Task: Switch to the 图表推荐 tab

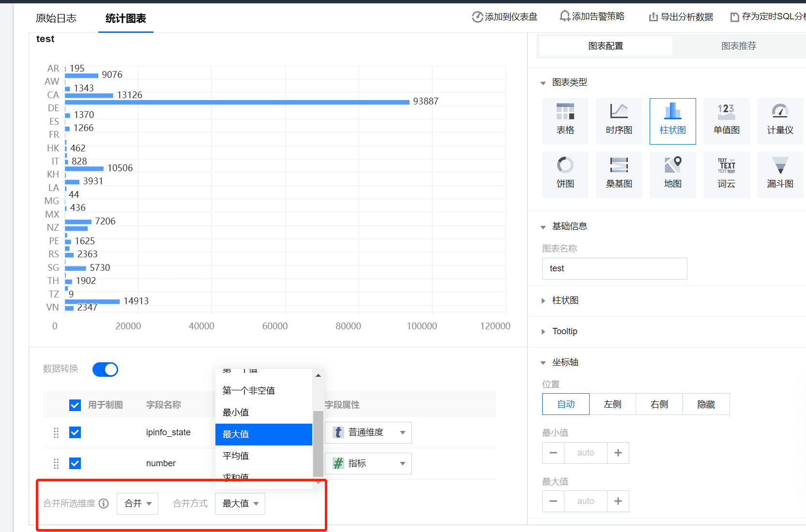Action: click(739, 46)
